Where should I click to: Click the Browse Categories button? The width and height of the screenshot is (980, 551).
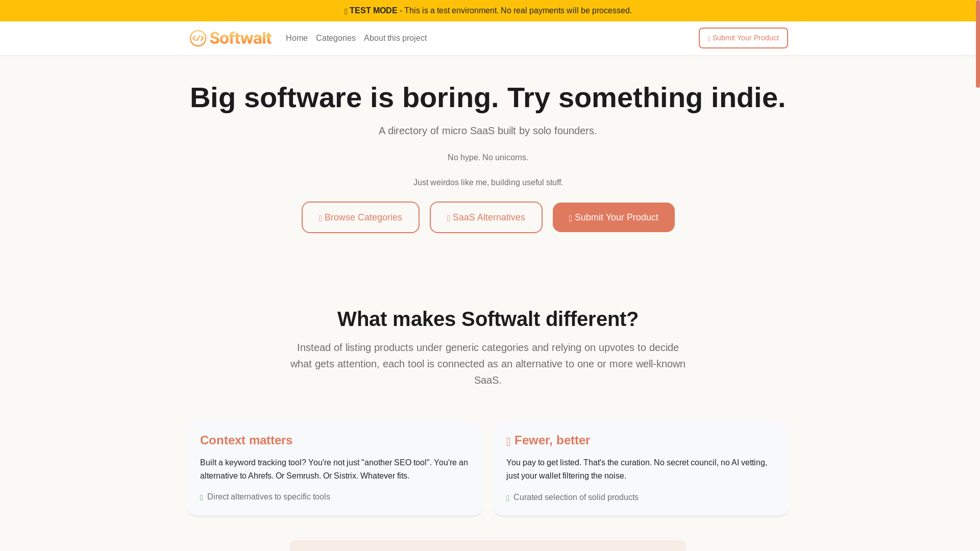tap(360, 217)
